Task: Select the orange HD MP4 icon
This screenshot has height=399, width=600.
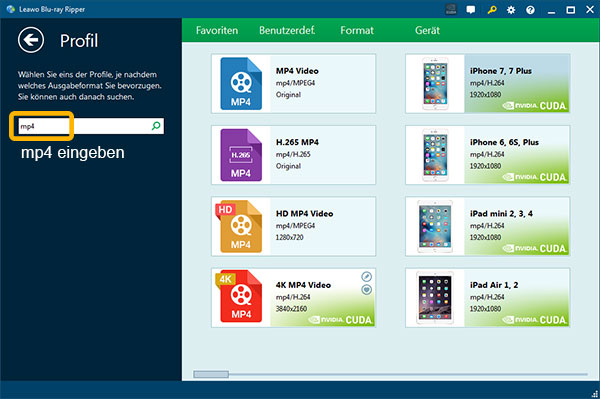Action: pyautogui.click(x=239, y=226)
